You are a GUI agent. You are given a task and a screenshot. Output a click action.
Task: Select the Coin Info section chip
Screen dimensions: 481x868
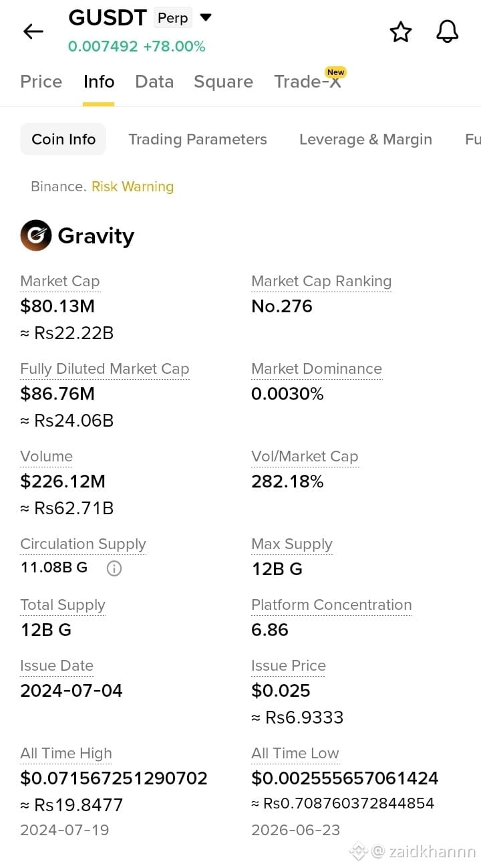(63, 139)
